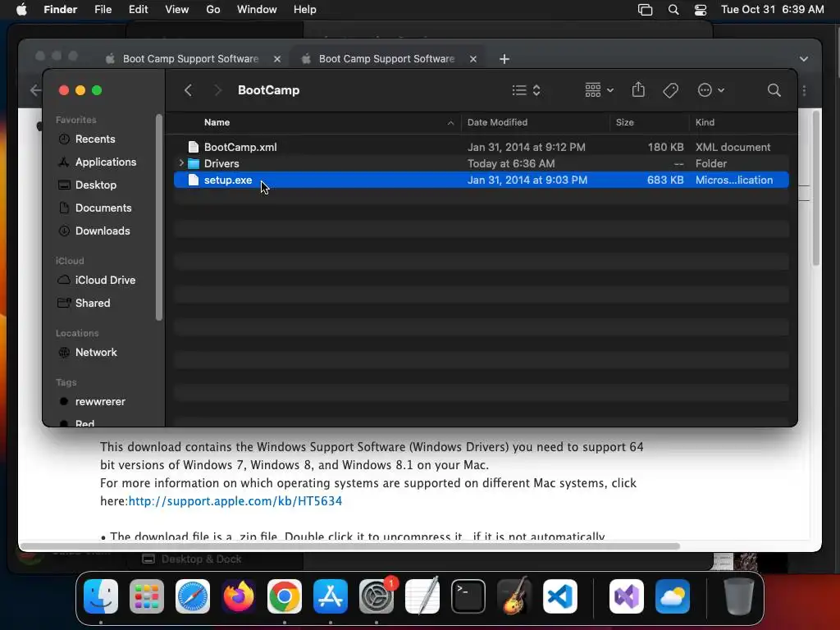Switch to first Boot Camp Support Software tab
Viewport: 840px width, 630px height.
(190, 59)
